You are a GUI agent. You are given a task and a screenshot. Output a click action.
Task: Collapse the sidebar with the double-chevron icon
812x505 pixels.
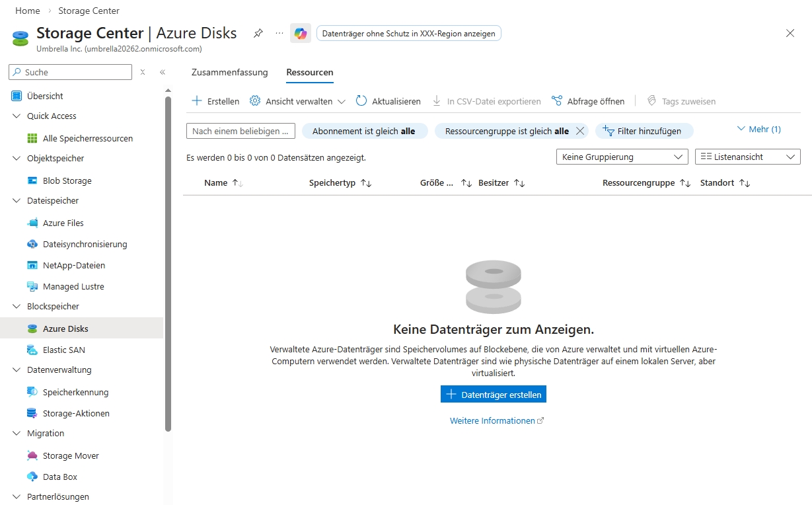point(163,72)
